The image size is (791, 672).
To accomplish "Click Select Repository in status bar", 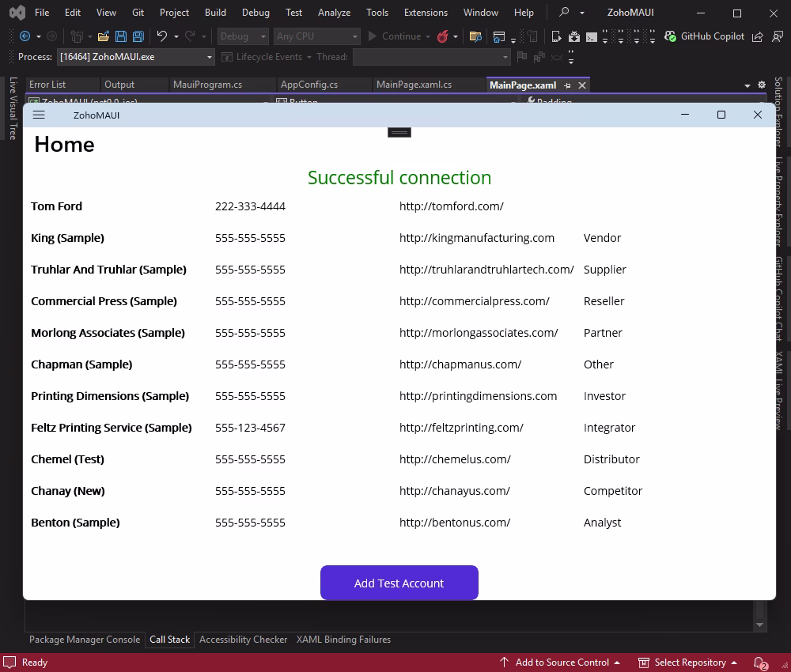I will coord(687,663).
